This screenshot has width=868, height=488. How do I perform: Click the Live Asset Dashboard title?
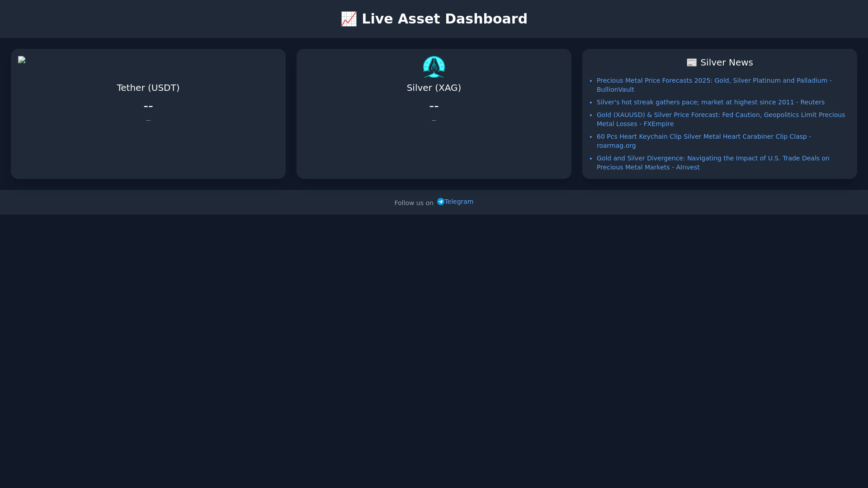(434, 19)
